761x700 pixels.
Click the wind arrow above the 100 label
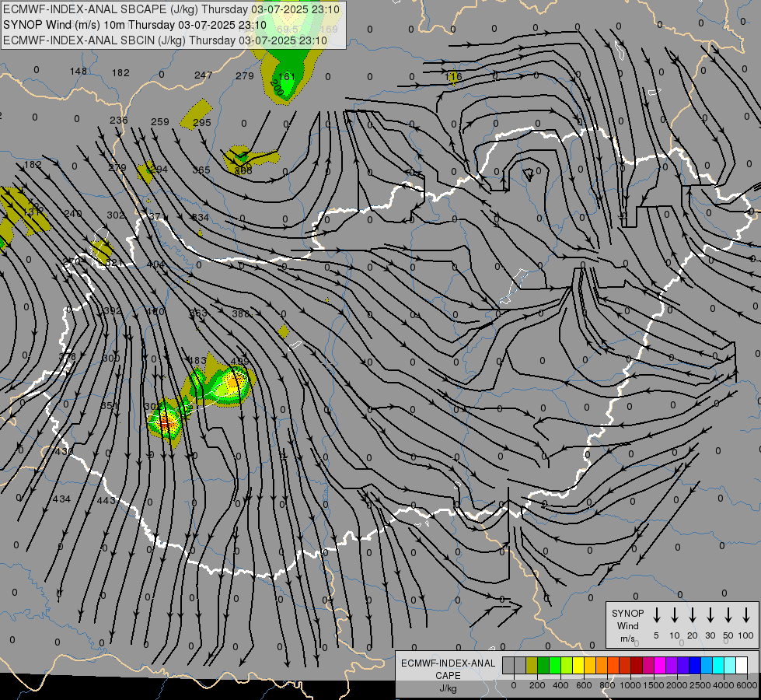click(746, 615)
